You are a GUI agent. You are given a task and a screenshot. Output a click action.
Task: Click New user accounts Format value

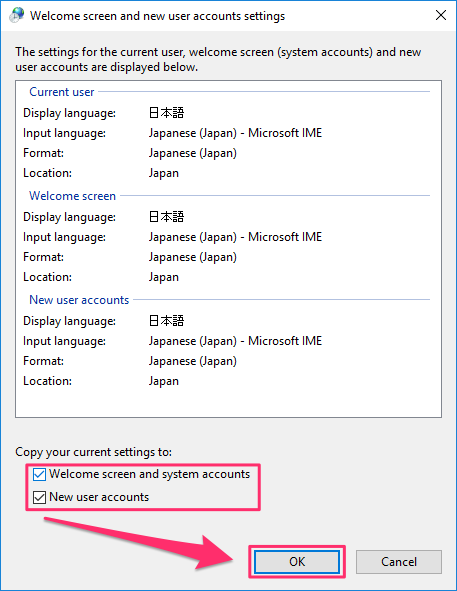tap(193, 361)
